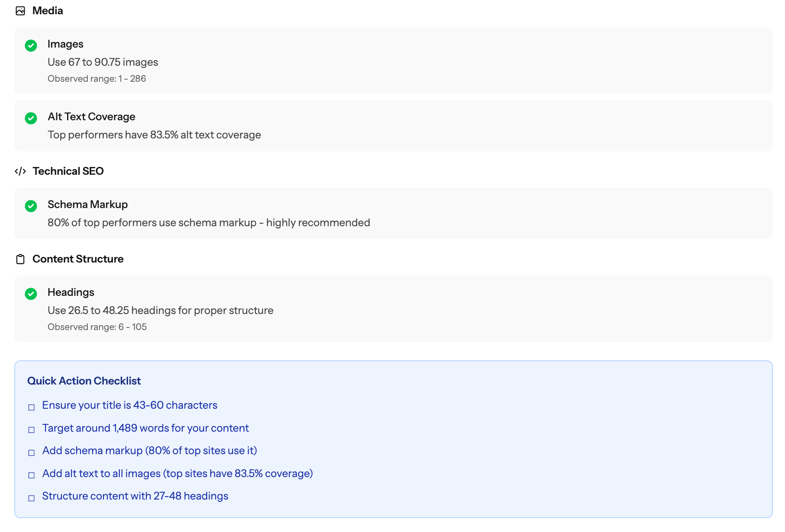785x532 pixels.
Task: Tick the add alt text checkbox
Action: [32, 475]
